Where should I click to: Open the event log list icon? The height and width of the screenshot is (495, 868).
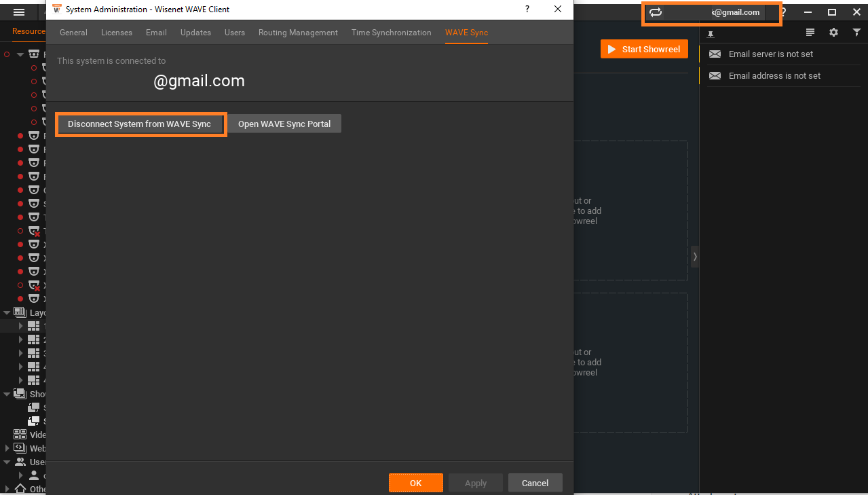click(x=810, y=33)
